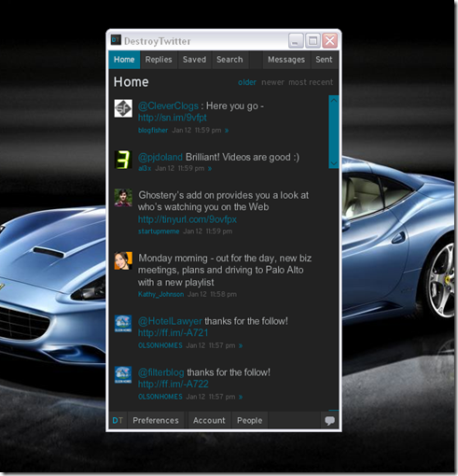Screen dimensions: 458x476
Task: Open the tinyurl.com/9ovfpx link
Action: 187,219
